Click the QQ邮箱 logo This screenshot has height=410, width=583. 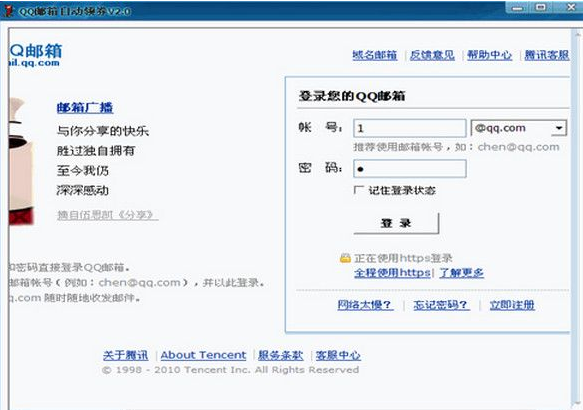(35, 55)
